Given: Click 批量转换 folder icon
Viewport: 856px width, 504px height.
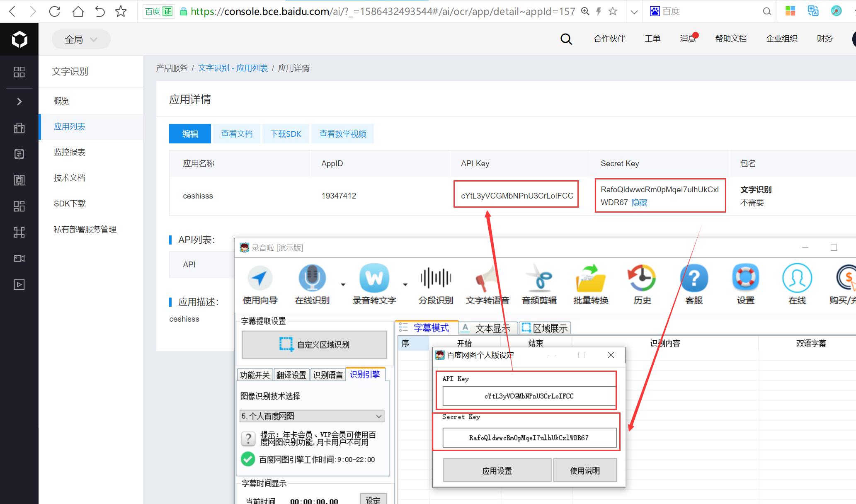Looking at the screenshot, I should [x=591, y=278].
